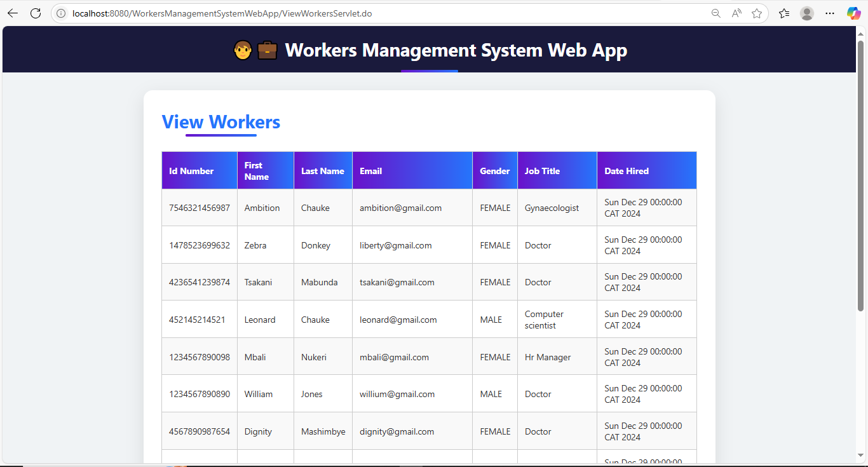View site information for localhost
Viewport: 868px width, 467px height.
click(60, 13)
